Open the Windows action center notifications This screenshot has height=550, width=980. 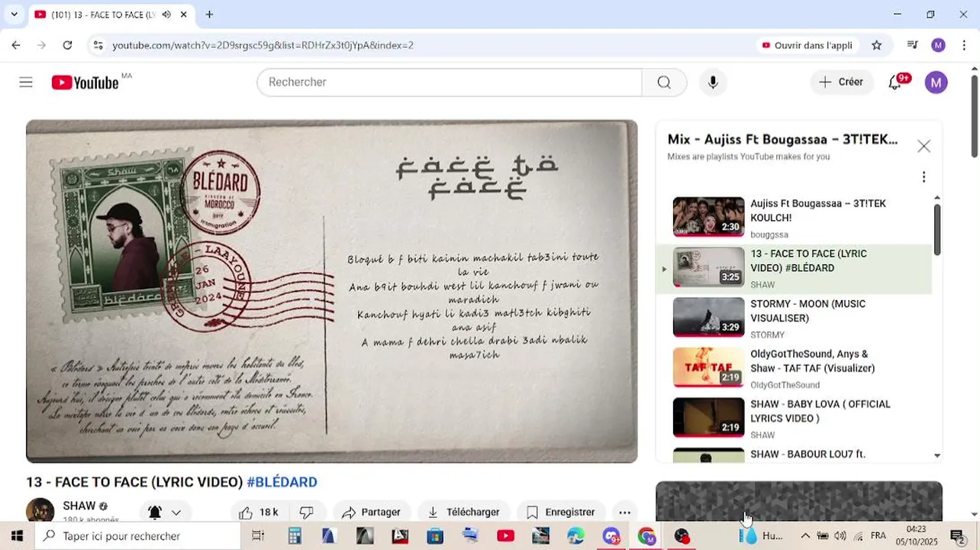tap(957, 535)
